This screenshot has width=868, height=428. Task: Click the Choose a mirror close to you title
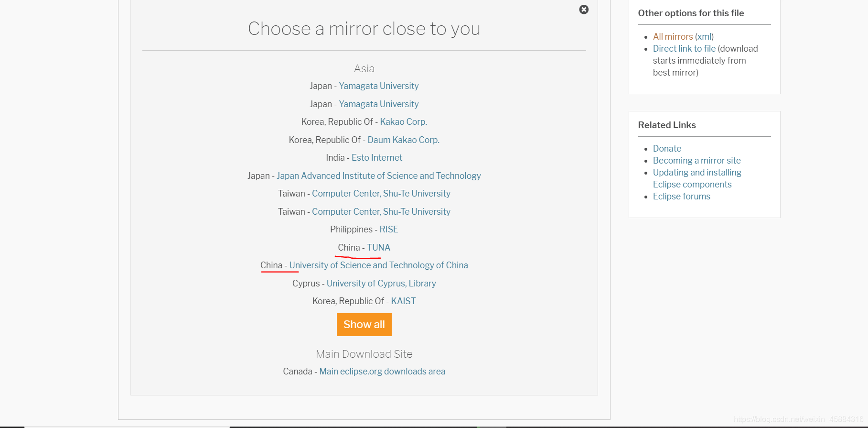coord(364,29)
